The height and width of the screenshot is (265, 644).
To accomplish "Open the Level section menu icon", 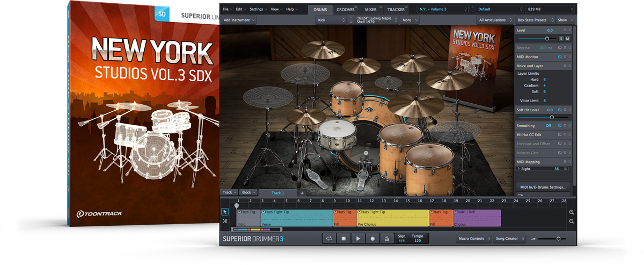I will 565,31.
